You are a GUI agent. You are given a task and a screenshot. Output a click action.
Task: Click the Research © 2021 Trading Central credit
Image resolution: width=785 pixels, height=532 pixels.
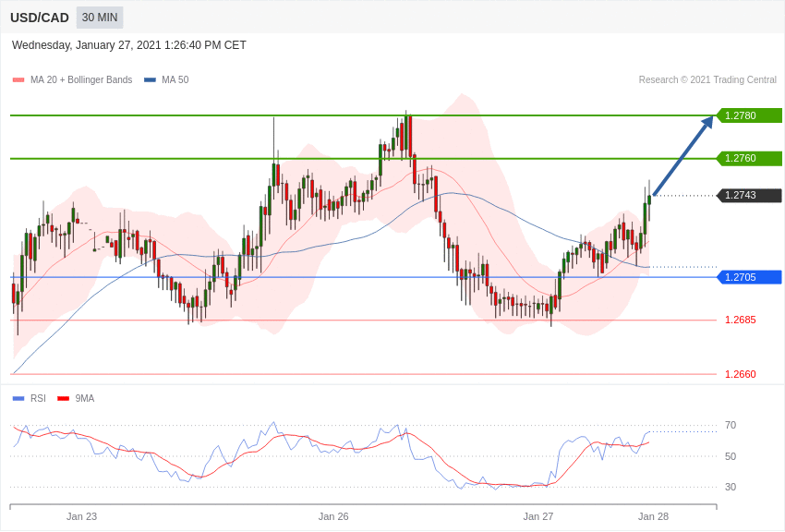tap(707, 79)
